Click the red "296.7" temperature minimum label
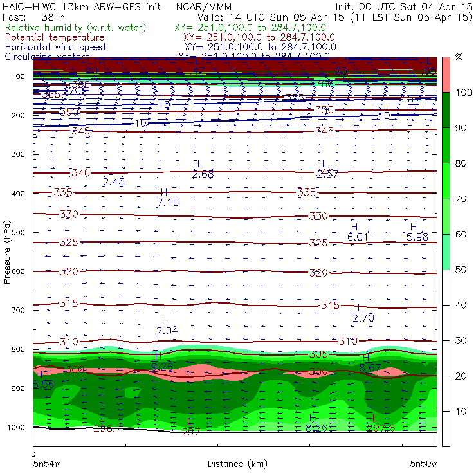 coord(108,428)
